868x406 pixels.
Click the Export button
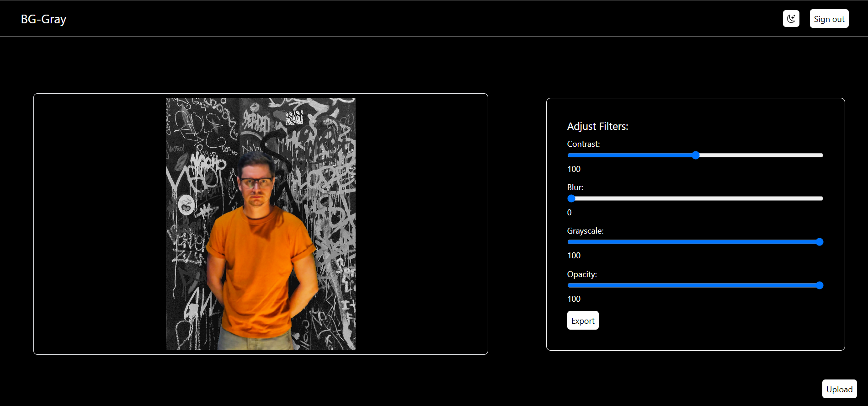[x=583, y=321]
